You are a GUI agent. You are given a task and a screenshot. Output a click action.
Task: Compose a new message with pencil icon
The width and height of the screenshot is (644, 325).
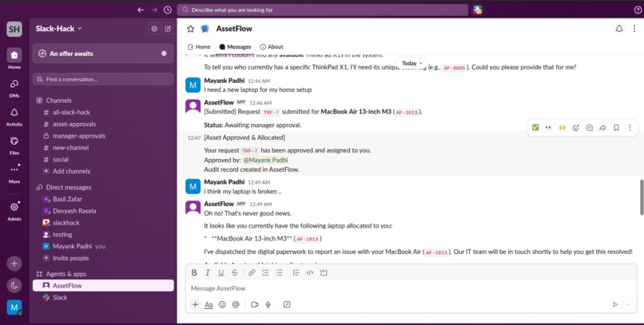pos(168,29)
